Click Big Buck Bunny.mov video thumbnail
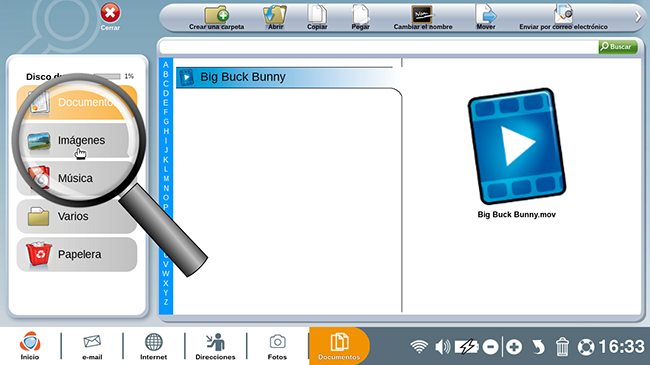 517,146
